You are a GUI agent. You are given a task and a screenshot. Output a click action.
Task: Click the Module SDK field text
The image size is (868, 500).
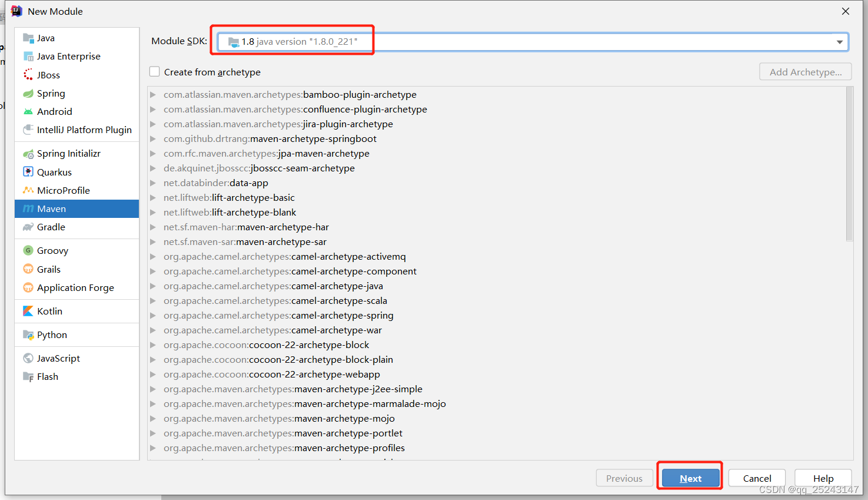click(x=300, y=42)
